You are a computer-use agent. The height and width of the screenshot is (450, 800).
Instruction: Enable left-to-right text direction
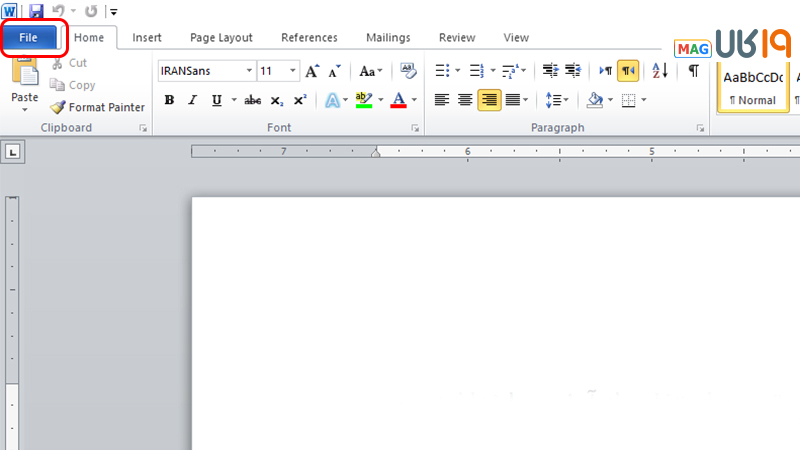click(605, 71)
